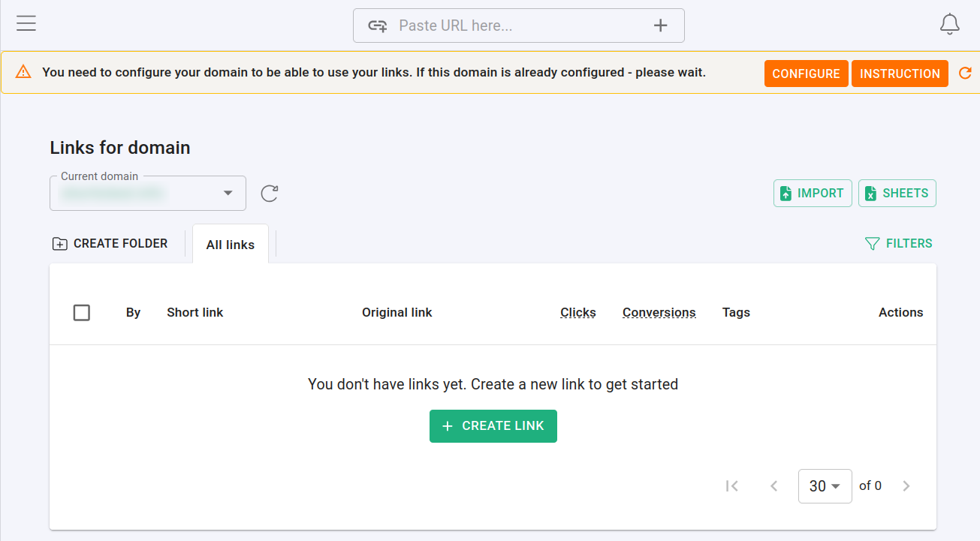Click the plus icon to add a URL

660,25
